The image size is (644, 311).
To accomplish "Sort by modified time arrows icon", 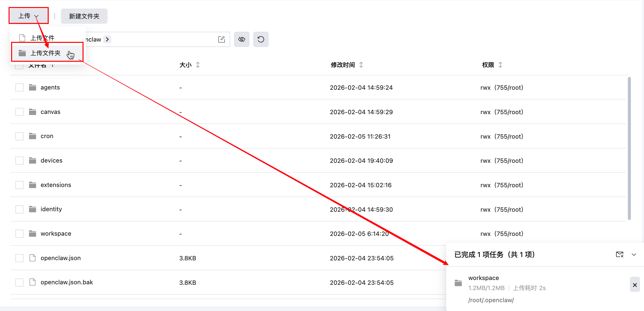I will [x=361, y=65].
